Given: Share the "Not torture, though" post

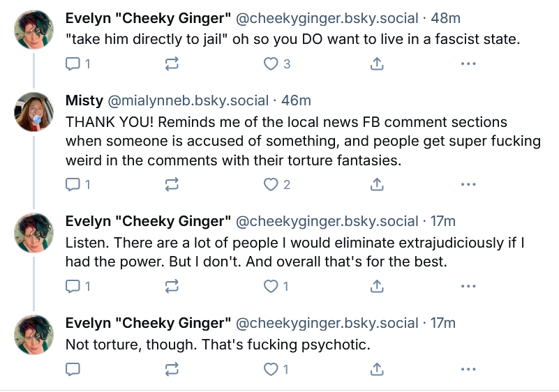Looking at the screenshot, I should (376, 368).
